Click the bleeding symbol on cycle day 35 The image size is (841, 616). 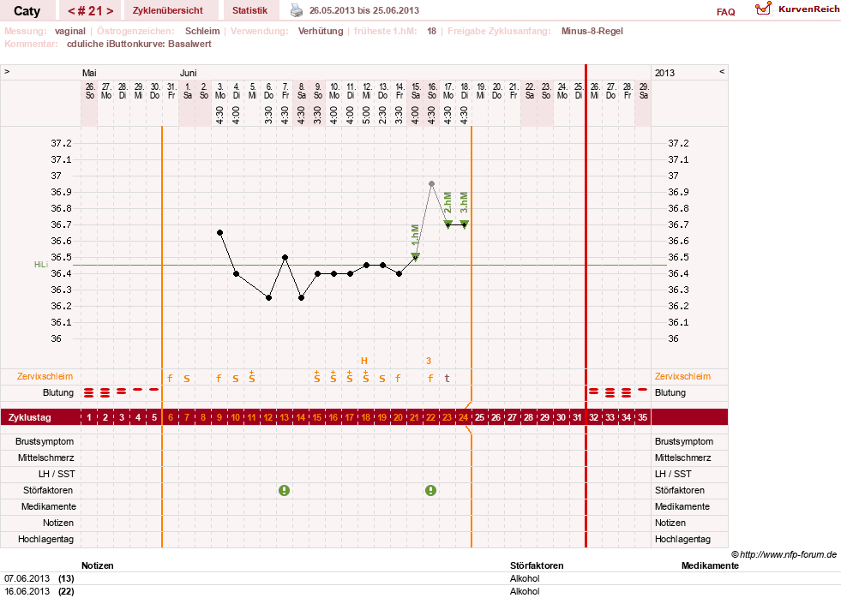pos(643,390)
